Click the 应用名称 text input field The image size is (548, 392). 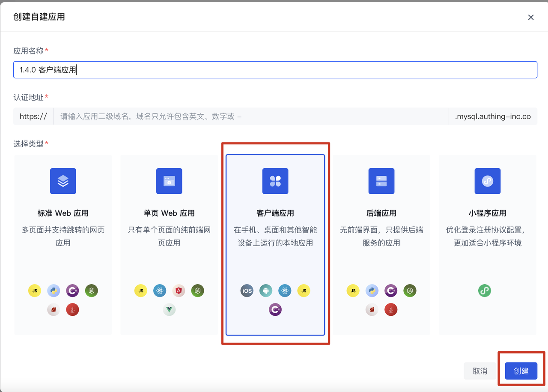pos(274,69)
